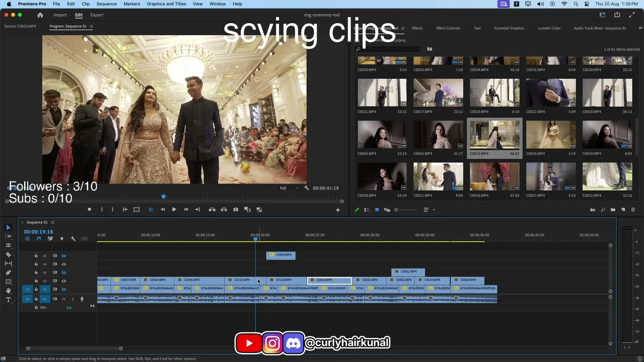Click New Bin folder icon in project panel
Screen dimensions: 644x362
point(613,210)
